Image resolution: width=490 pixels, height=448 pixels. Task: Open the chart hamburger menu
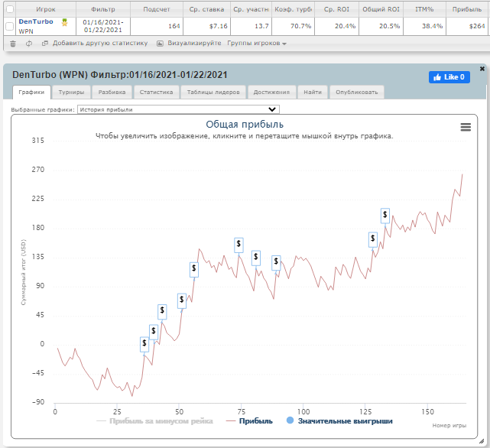pyautogui.click(x=466, y=128)
